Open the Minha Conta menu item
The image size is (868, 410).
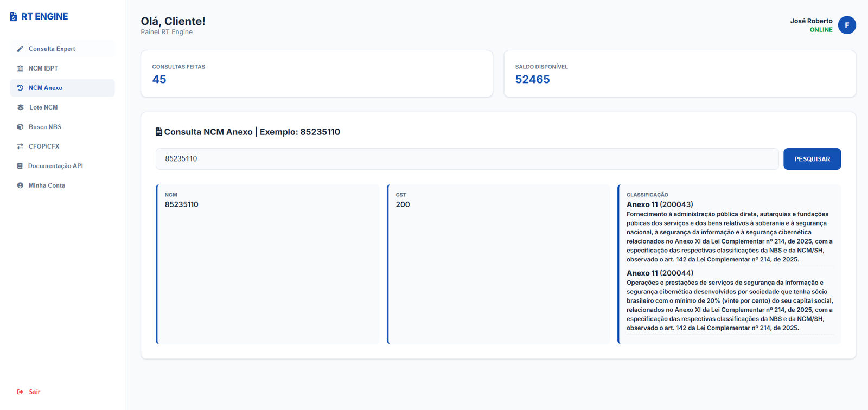(47, 185)
